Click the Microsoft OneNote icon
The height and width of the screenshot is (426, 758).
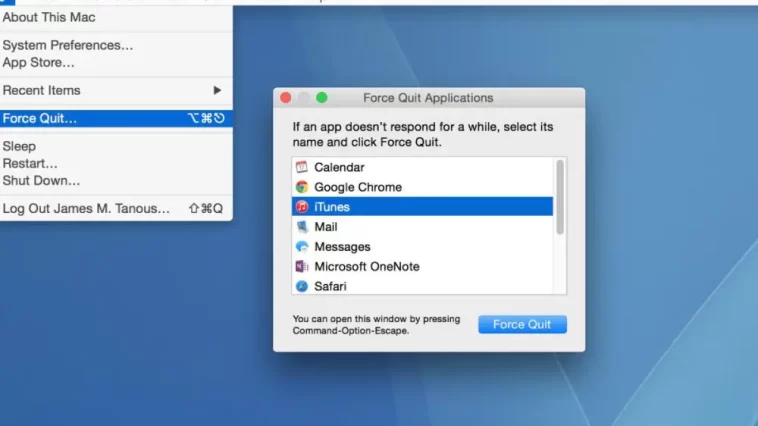tap(302, 267)
